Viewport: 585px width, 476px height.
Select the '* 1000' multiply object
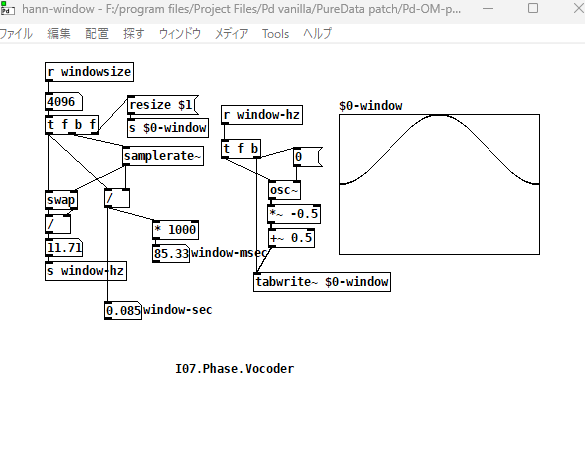click(175, 230)
